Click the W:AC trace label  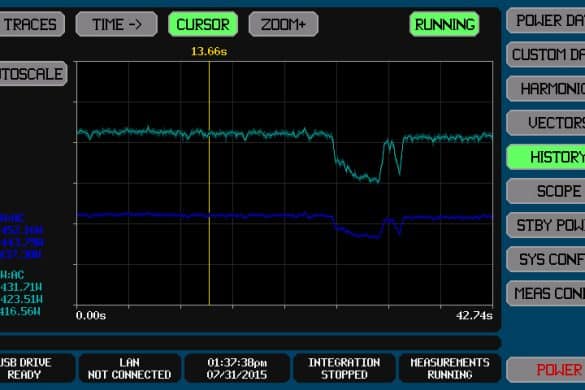12,275
